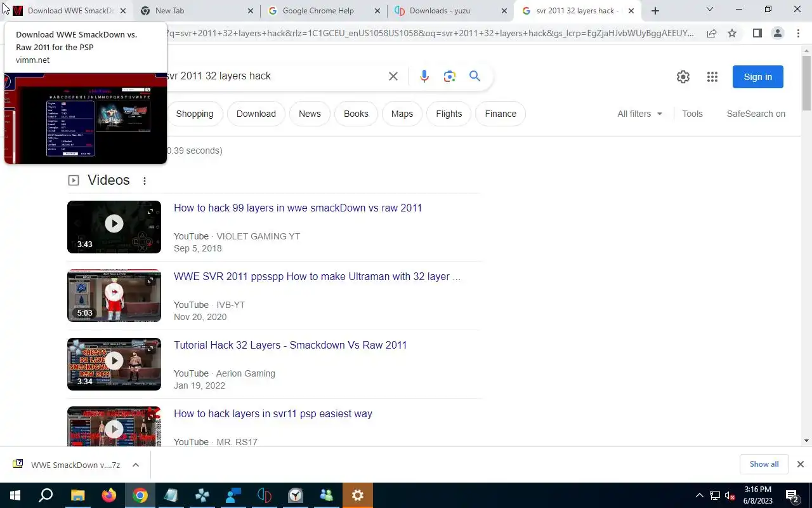Click Show all downloads button

764,464
